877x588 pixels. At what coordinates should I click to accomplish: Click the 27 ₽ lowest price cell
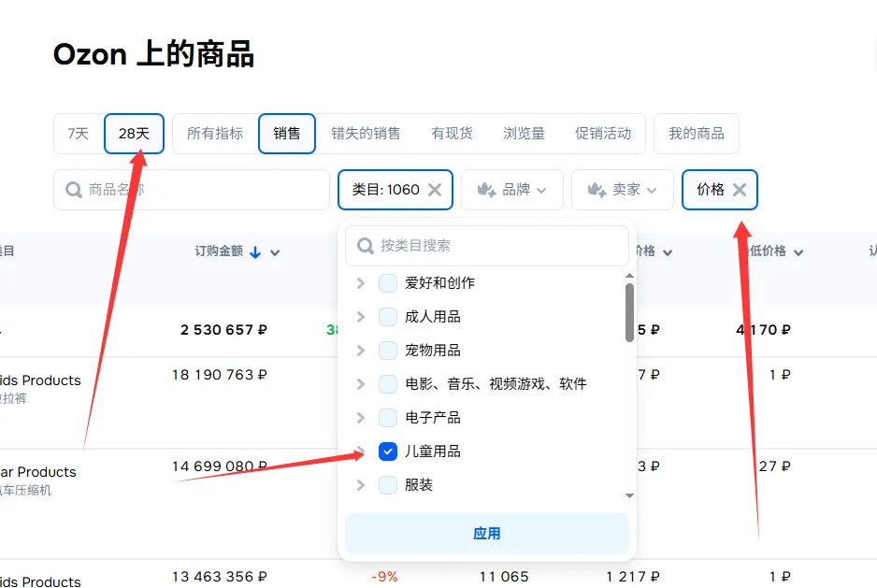point(775,466)
